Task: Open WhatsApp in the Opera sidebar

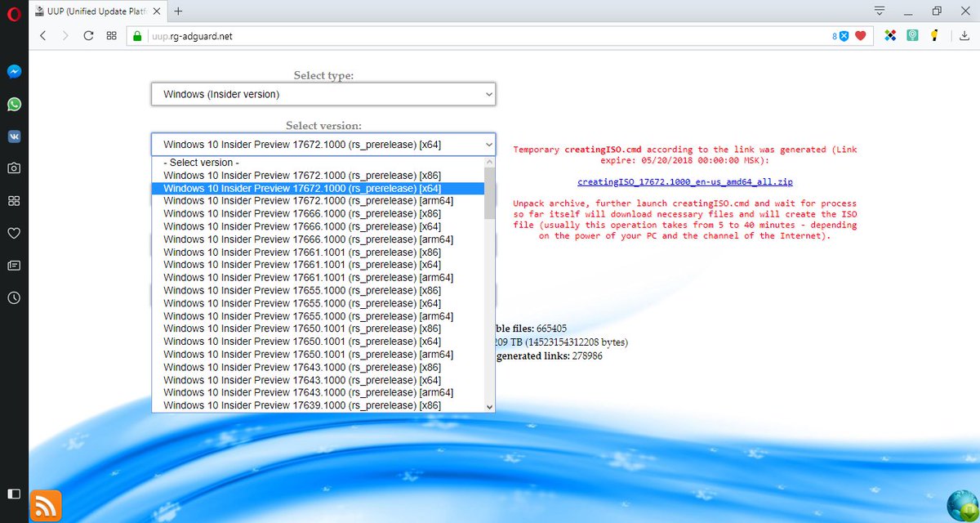Action: [14, 105]
